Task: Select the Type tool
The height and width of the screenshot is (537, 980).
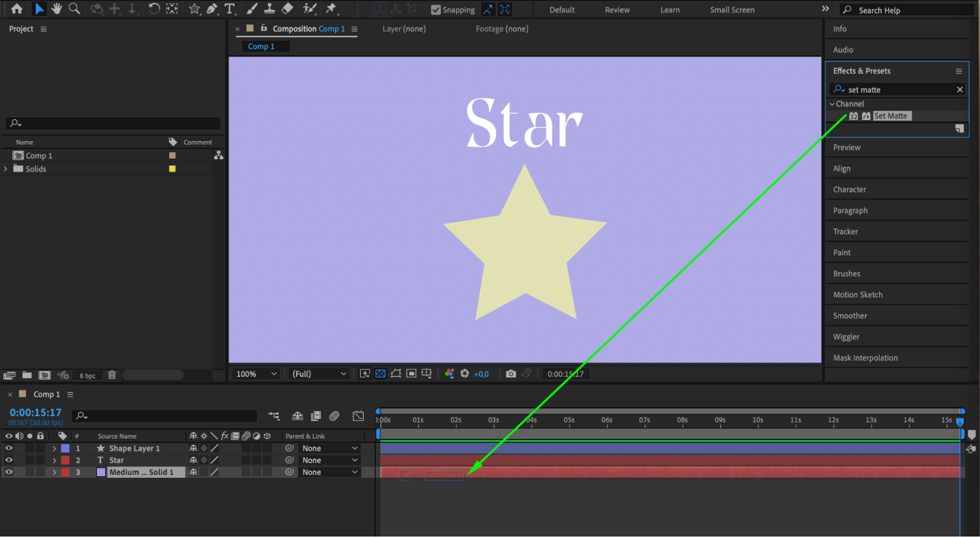Action: click(229, 8)
